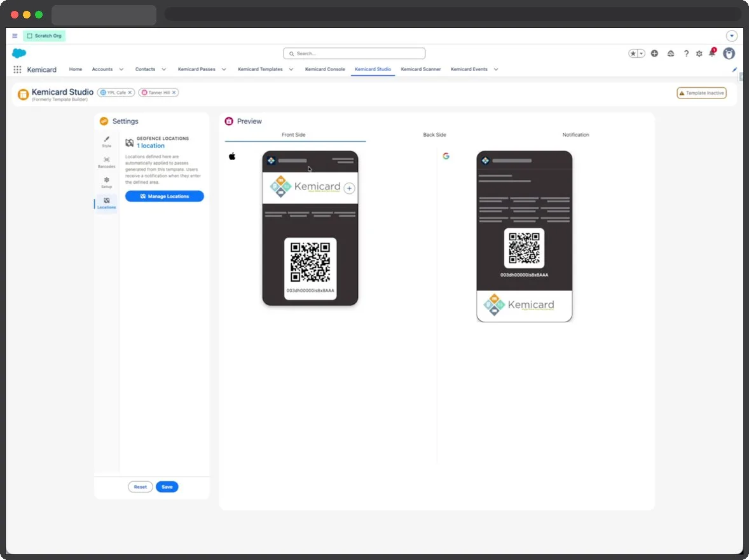This screenshot has width=749, height=560.
Task: Click the Kemicard app name label
Action: tap(41, 70)
